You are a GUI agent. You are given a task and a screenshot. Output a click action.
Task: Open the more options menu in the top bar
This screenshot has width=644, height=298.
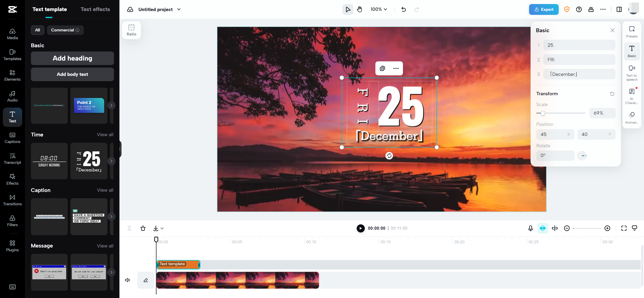point(603,9)
